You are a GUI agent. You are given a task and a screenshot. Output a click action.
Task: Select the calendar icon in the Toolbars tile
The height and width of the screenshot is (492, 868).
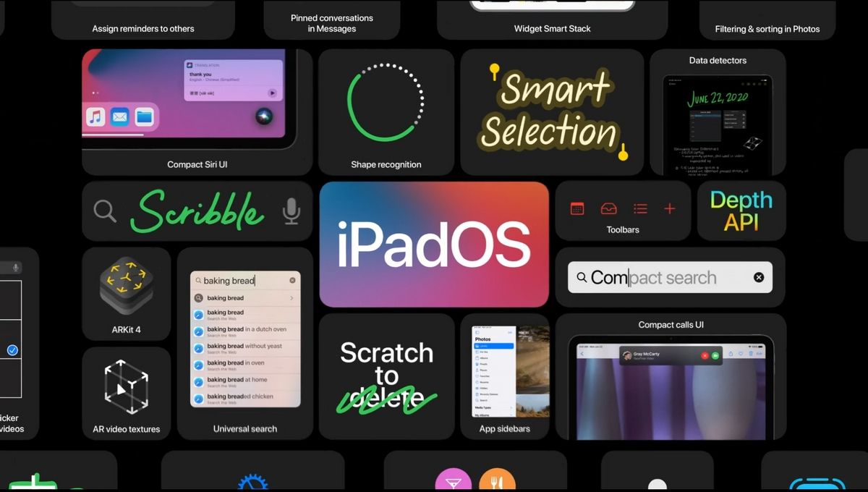(577, 208)
